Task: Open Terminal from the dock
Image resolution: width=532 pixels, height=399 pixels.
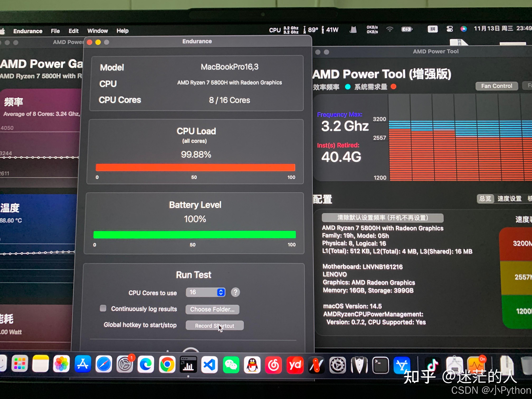Action: [x=381, y=365]
